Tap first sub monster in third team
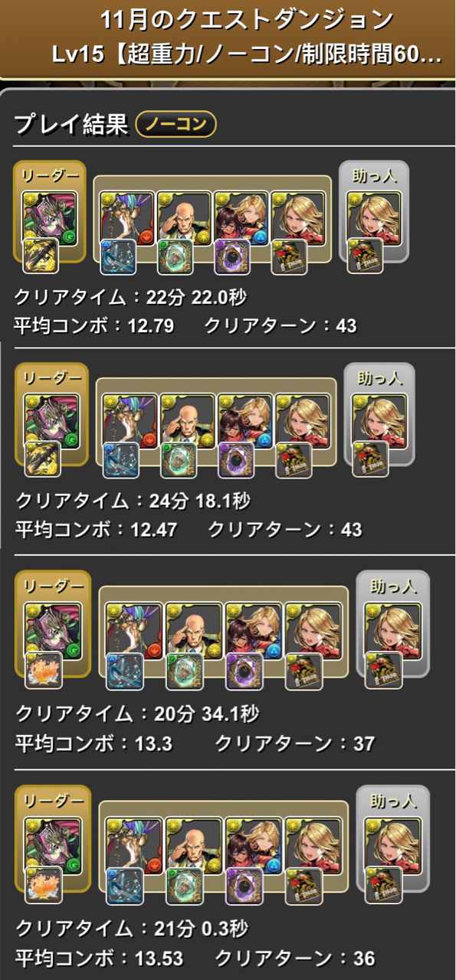Image resolution: width=456 pixels, height=980 pixels. point(133,629)
